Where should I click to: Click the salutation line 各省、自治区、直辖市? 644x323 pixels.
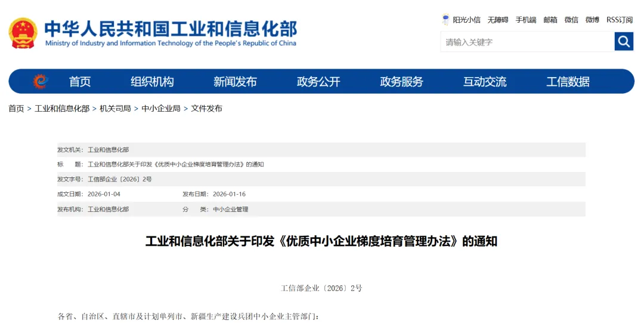(x=188, y=316)
